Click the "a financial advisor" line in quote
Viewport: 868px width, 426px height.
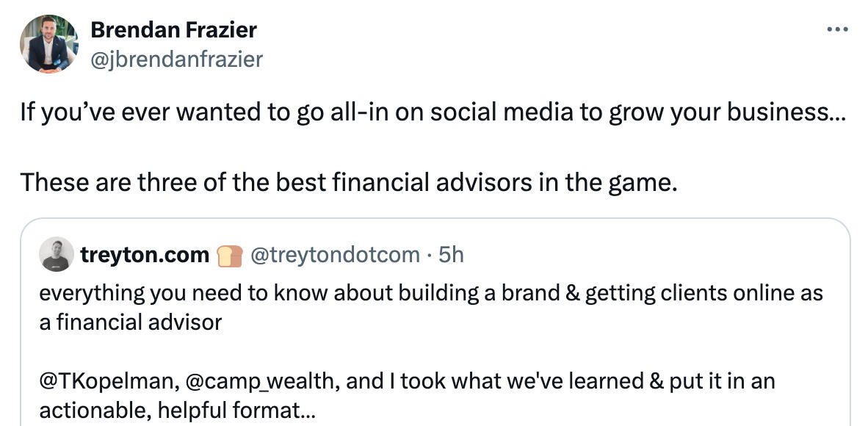(x=130, y=321)
